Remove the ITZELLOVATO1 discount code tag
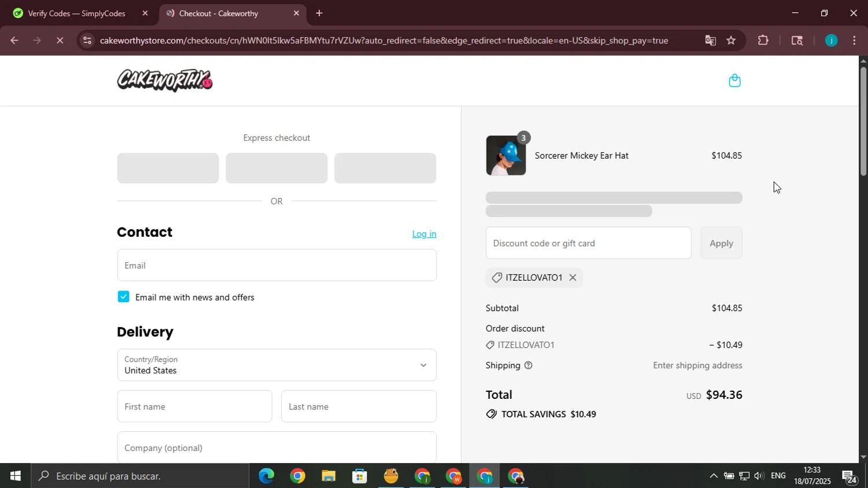 (x=572, y=277)
